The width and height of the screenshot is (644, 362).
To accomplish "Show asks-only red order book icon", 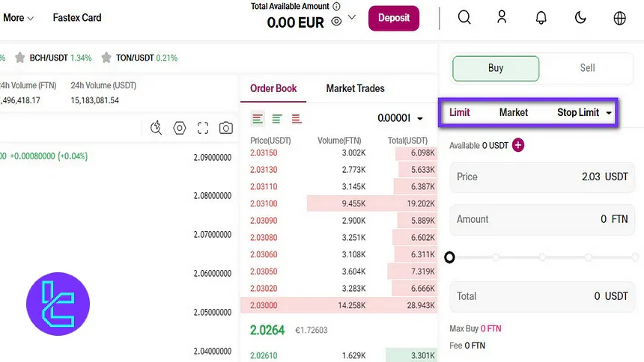I will [297, 119].
